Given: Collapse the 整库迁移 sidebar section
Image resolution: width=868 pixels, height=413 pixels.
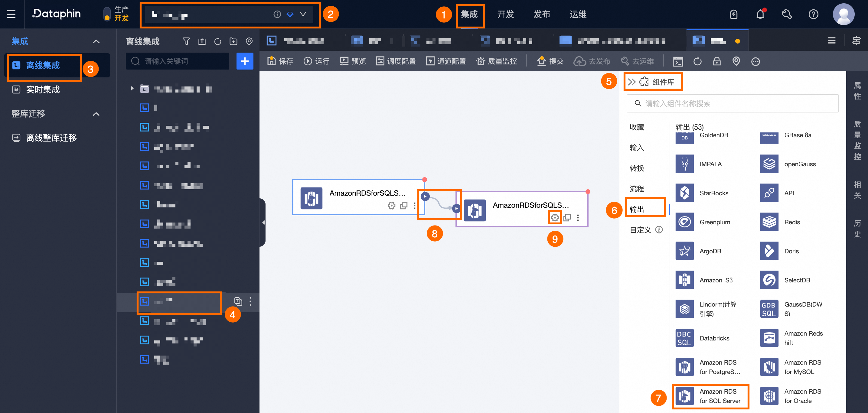Looking at the screenshot, I should click(x=96, y=114).
